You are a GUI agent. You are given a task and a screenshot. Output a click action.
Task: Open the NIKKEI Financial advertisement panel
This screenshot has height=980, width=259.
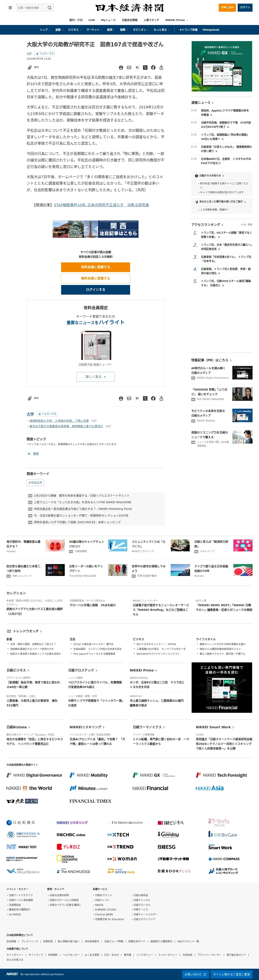tap(222, 687)
